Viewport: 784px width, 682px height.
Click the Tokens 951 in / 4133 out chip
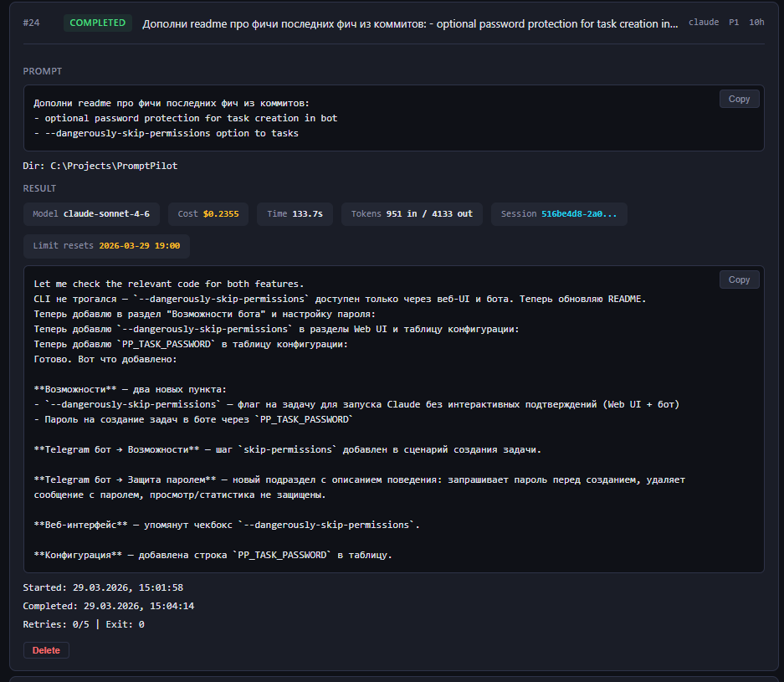(x=412, y=214)
